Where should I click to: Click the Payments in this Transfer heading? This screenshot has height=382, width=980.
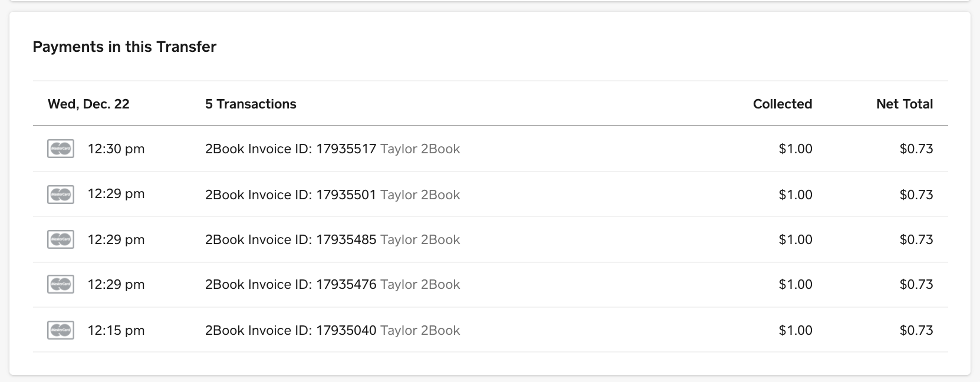coord(124,47)
